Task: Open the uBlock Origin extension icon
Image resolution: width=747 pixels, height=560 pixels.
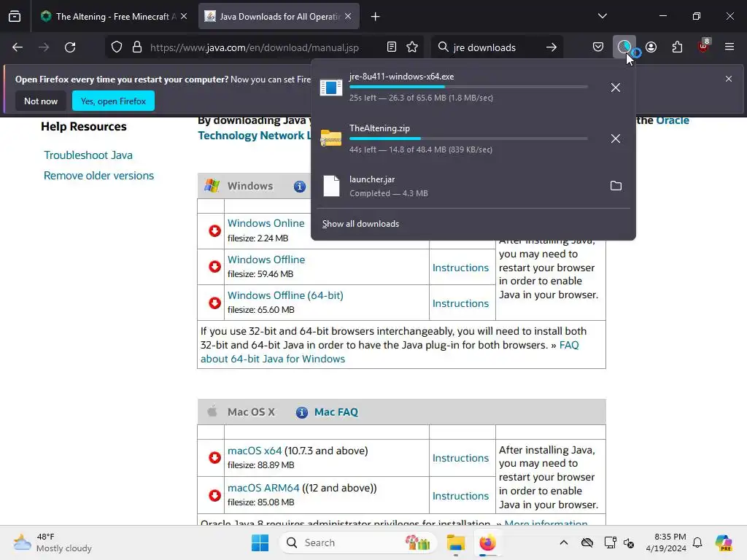Action: click(x=704, y=46)
